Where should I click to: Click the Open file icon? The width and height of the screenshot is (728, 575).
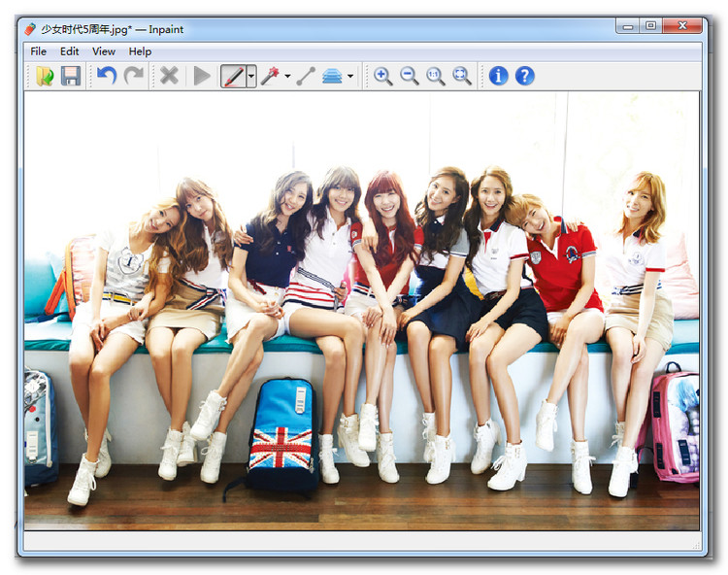pos(45,76)
